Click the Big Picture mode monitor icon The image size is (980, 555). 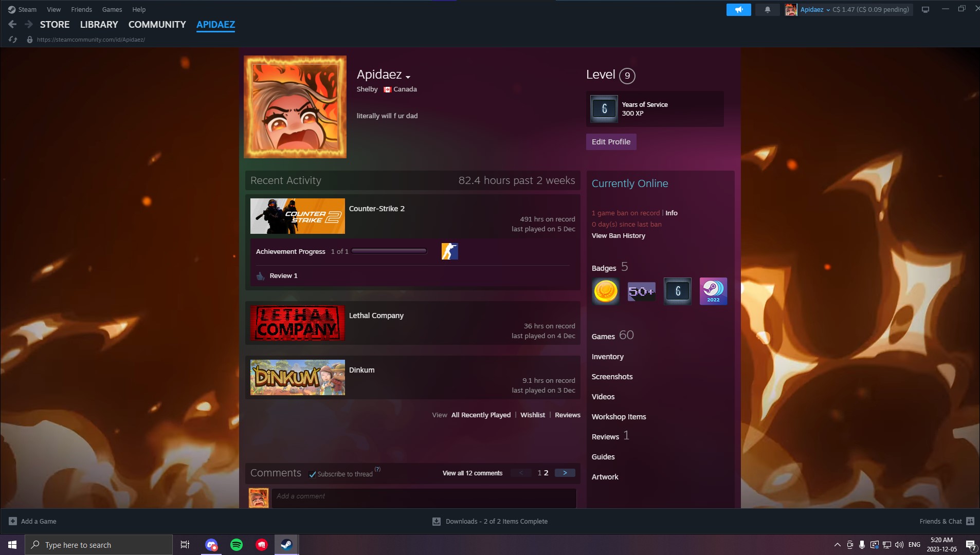925,10
